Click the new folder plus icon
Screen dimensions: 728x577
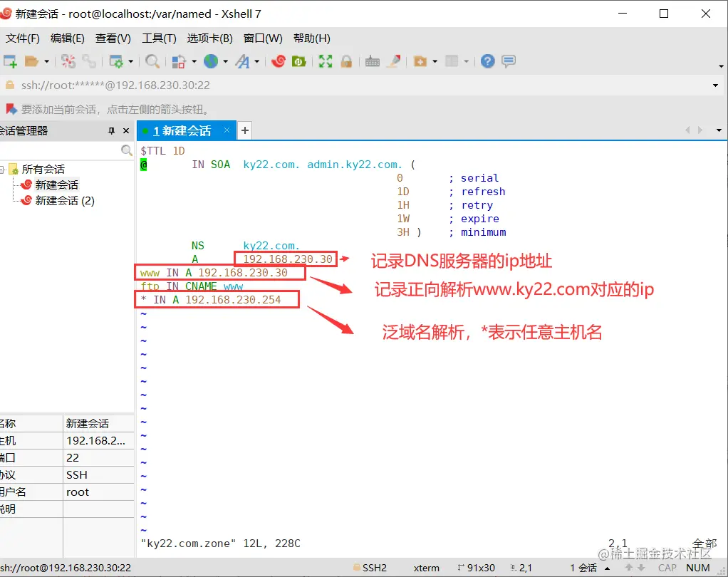point(420,61)
